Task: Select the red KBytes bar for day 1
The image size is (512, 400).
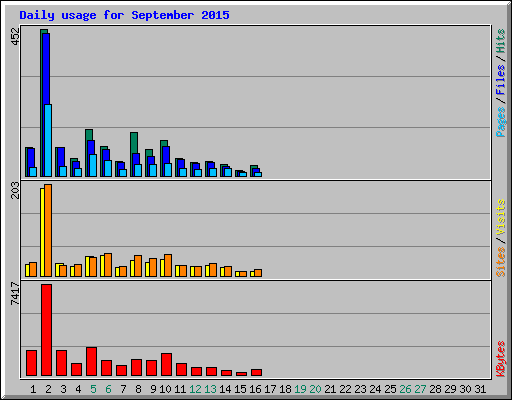Action: [x=31, y=363]
